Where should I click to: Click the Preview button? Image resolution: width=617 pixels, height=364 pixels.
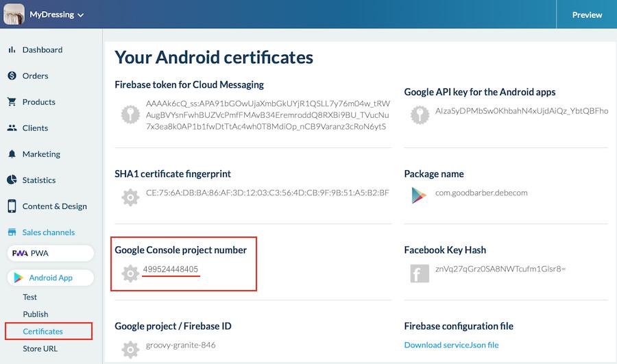tap(587, 14)
